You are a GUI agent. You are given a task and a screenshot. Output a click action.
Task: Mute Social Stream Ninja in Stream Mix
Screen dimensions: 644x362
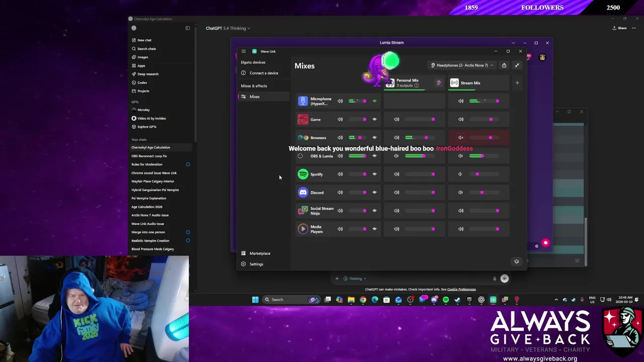pos(460,211)
